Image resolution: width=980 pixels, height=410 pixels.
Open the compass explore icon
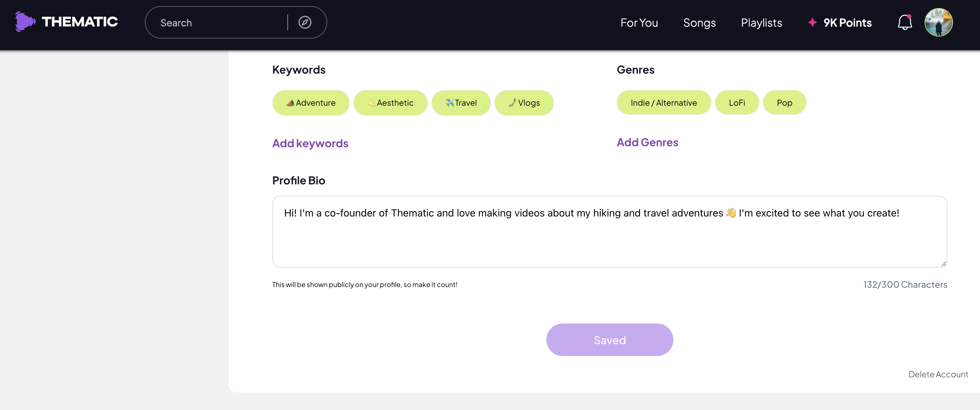(x=304, y=22)
